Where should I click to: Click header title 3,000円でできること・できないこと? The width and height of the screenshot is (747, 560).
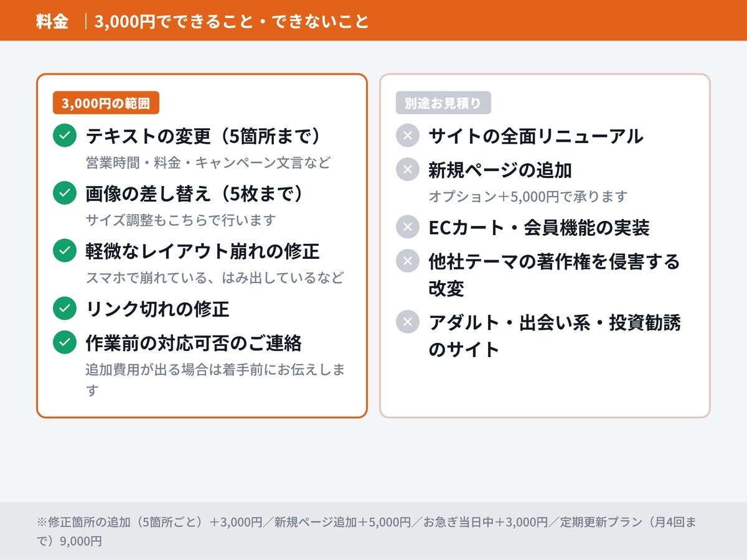point(232,21)
